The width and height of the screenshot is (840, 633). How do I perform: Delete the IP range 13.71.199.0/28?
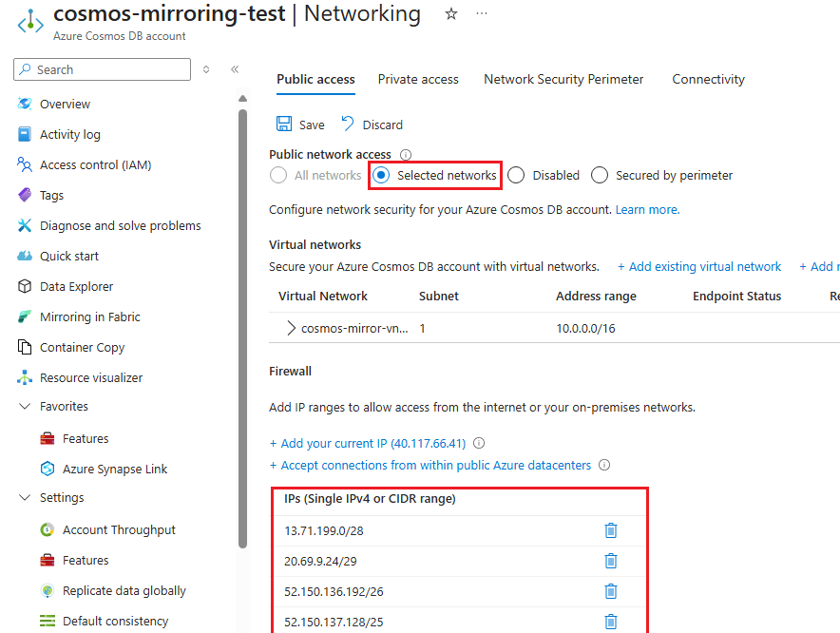[x=611, y=530]
